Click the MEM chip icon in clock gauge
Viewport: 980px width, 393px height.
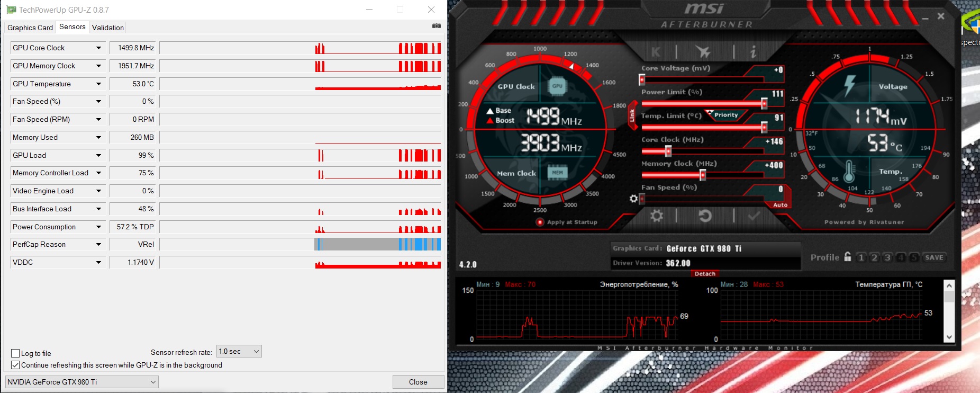557,172
